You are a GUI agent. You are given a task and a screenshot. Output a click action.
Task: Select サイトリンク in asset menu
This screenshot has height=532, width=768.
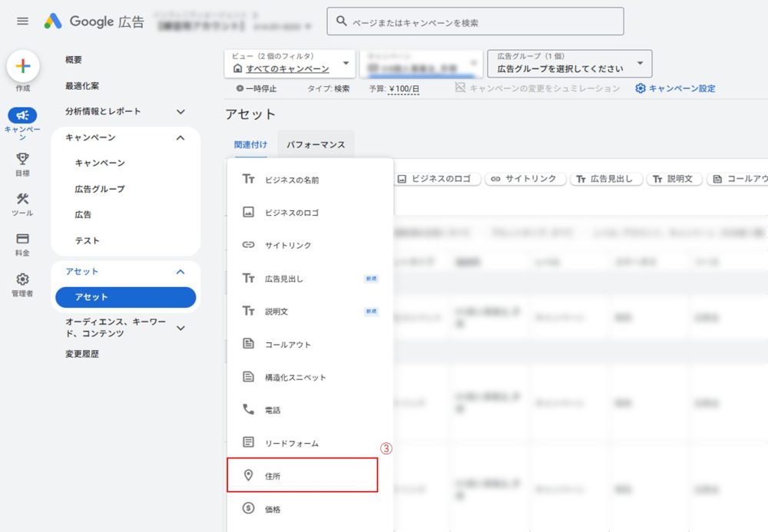310,245
